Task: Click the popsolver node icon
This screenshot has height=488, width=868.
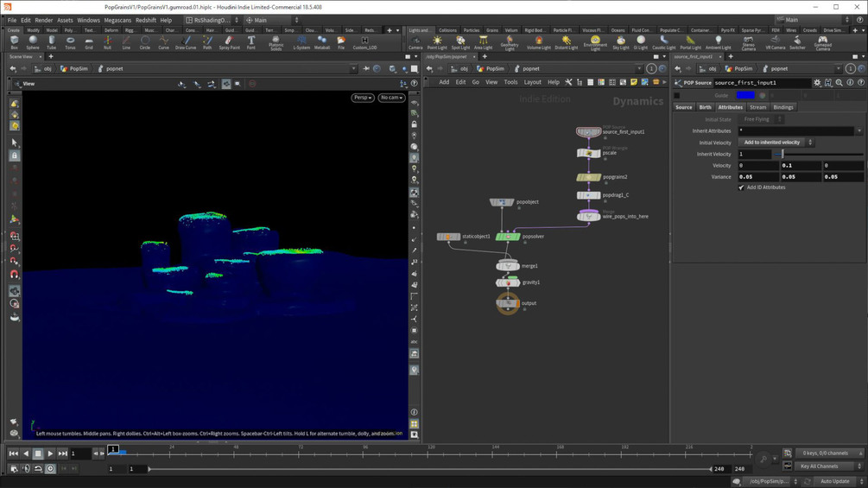Action: pyautogui.click(x=508, y=237)
